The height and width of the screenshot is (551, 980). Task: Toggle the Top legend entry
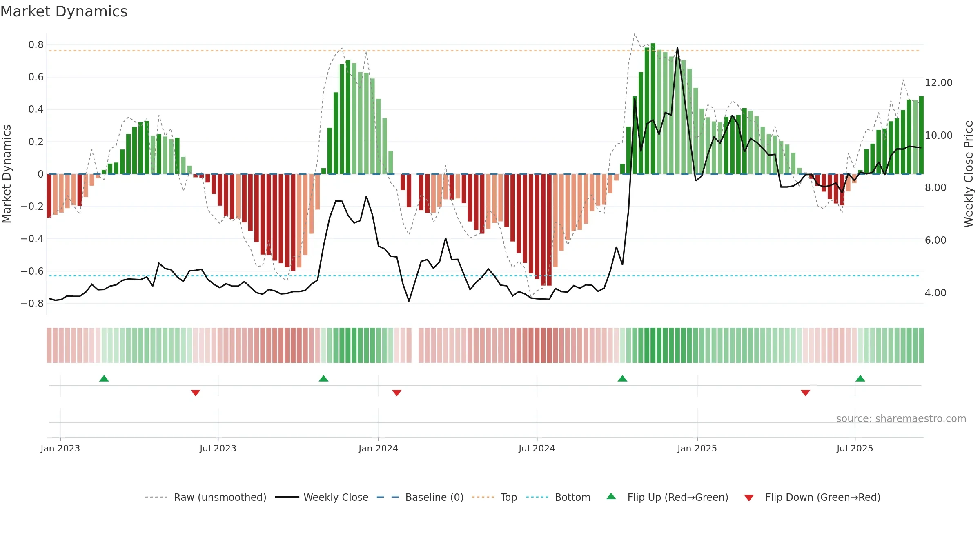point(494,497)
